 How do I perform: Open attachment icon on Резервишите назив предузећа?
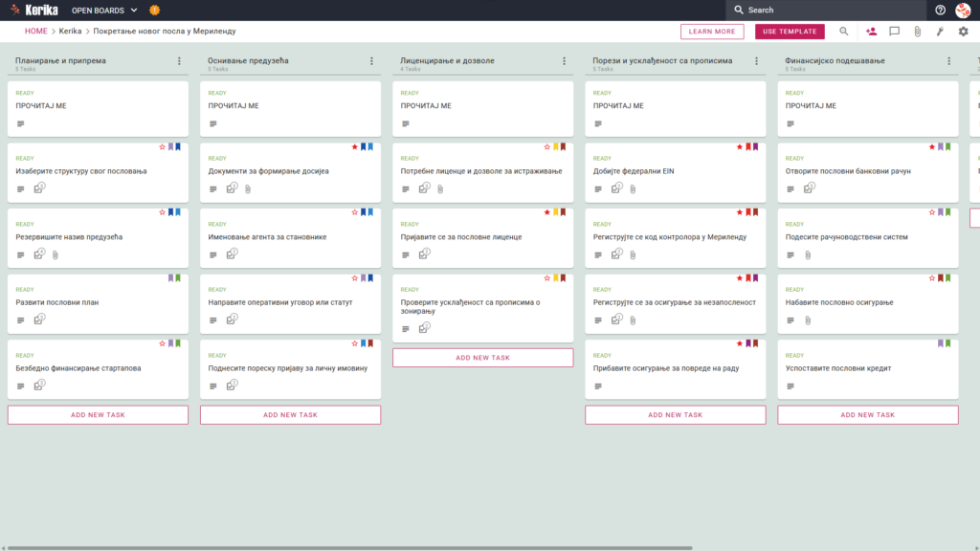[56, 254]
